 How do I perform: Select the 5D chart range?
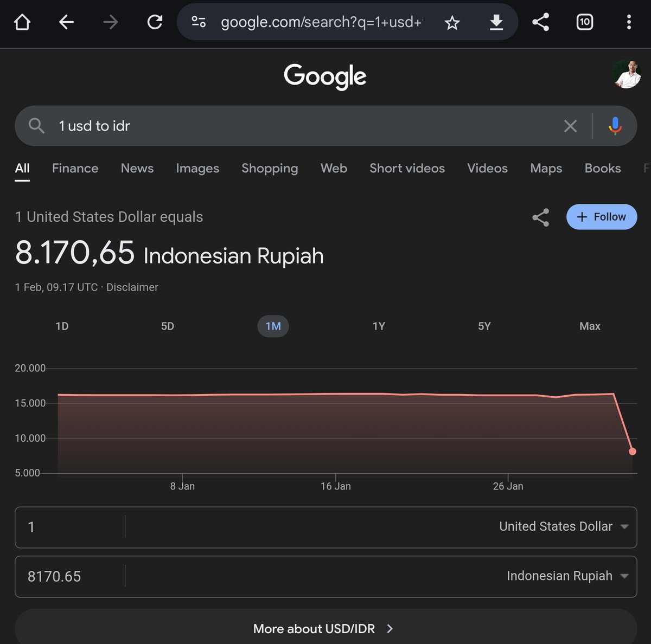[168, 326]
